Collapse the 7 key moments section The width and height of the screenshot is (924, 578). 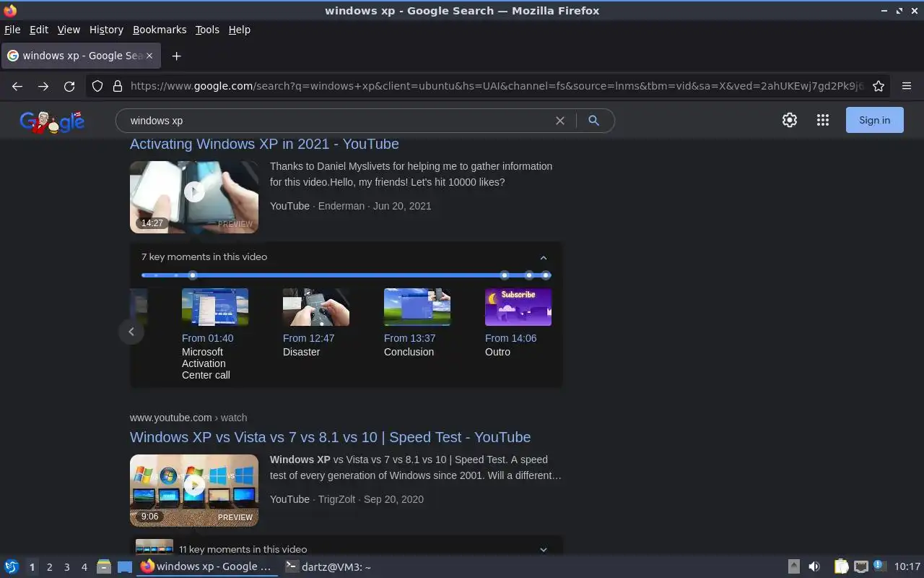pyautogui.click(x=544, y=257)
